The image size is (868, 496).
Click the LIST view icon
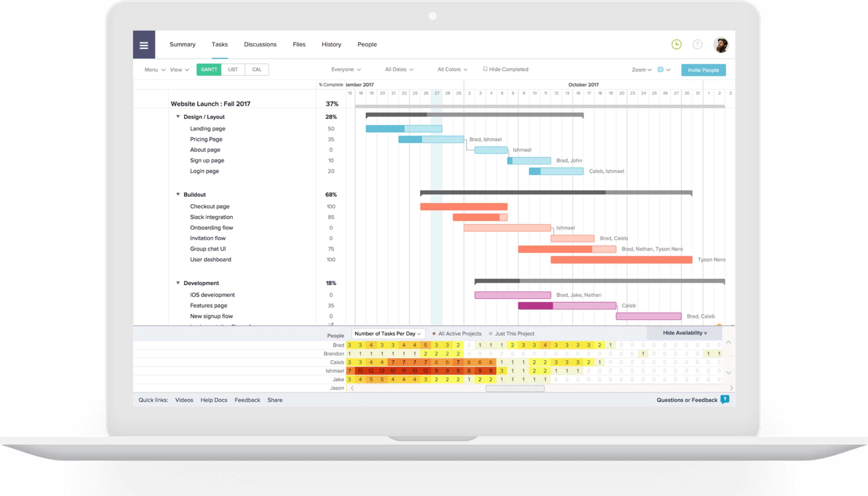pos(232,69)
